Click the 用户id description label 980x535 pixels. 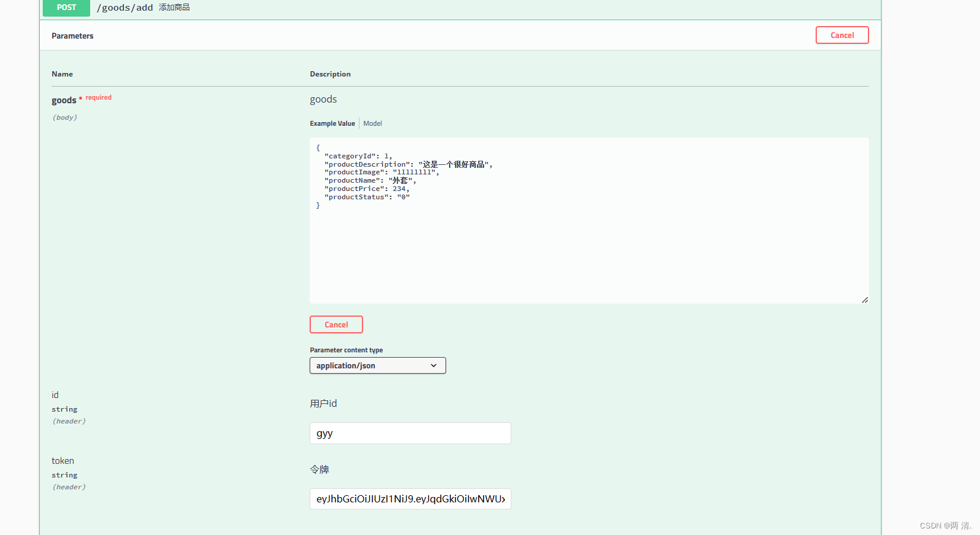tap(323, 403)
